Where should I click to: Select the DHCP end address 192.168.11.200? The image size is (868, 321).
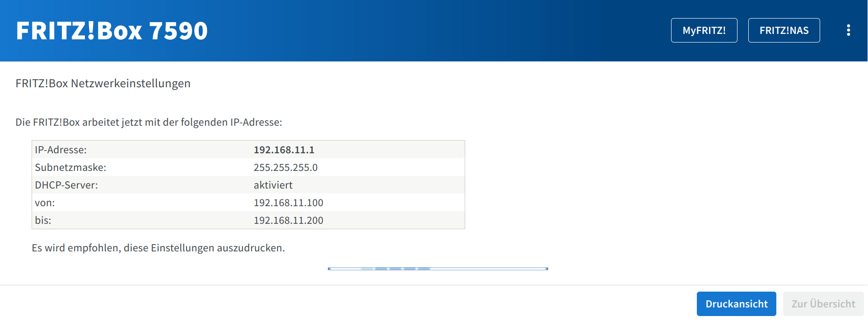coord(288,220)
